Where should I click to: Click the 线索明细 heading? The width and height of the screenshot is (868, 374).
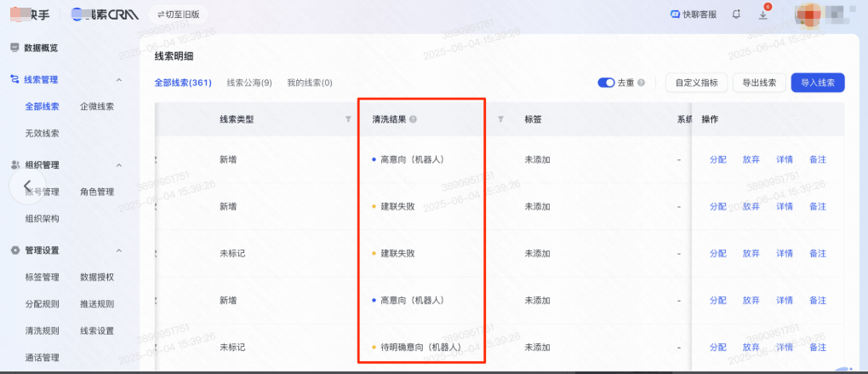174,56
